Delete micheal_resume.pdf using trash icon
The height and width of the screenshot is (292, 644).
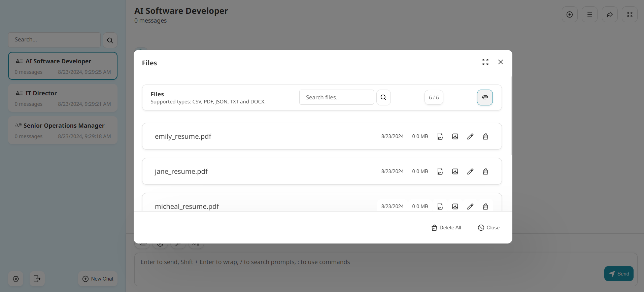click(x=485, y=206)
